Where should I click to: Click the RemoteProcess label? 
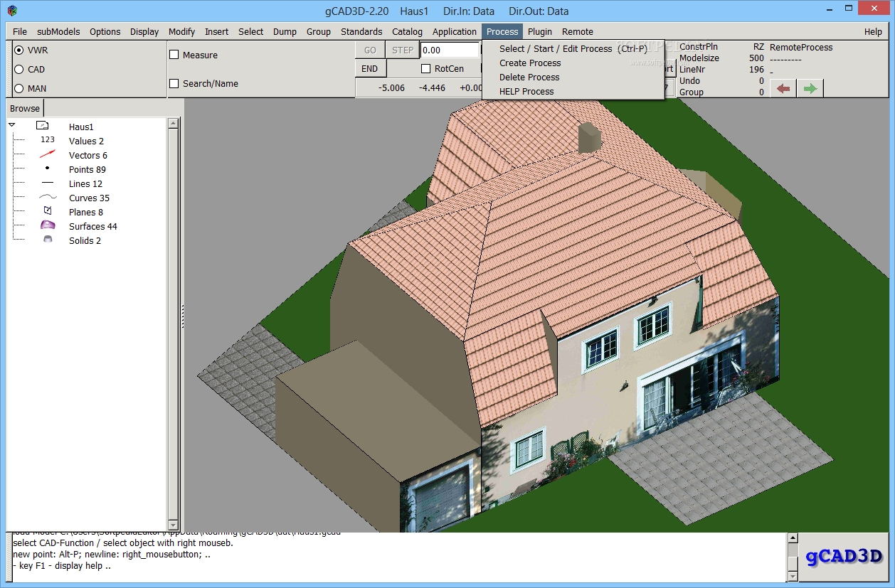point(801,47)
